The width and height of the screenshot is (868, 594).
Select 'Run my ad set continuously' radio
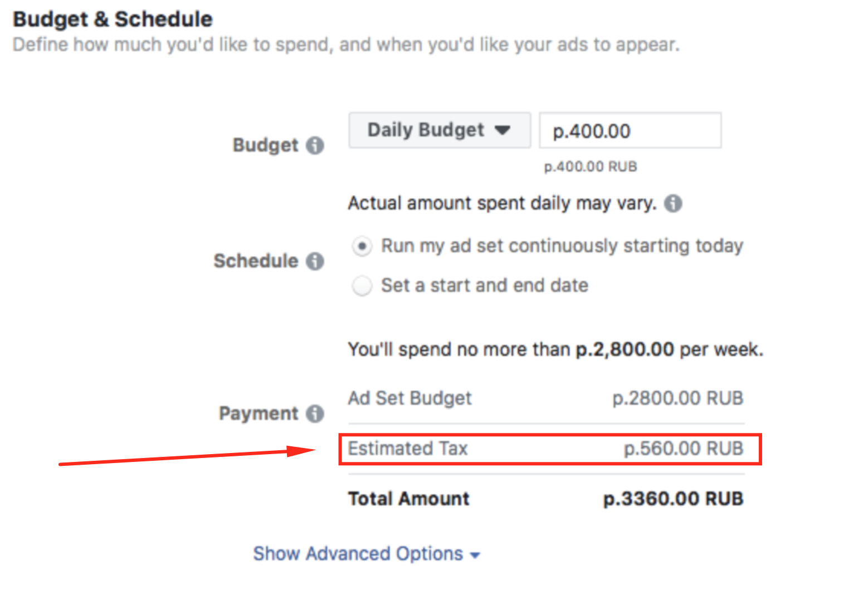[362, 246]
